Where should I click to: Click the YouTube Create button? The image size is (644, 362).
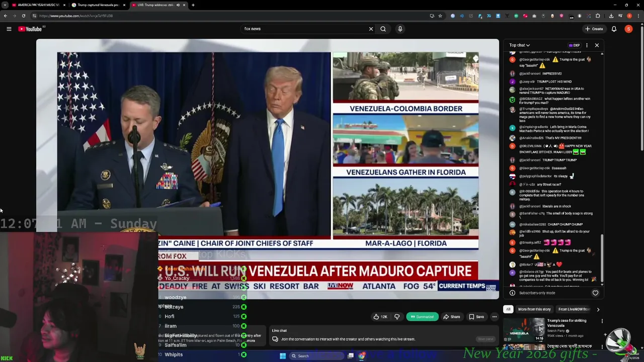click(x=594, y=29)
